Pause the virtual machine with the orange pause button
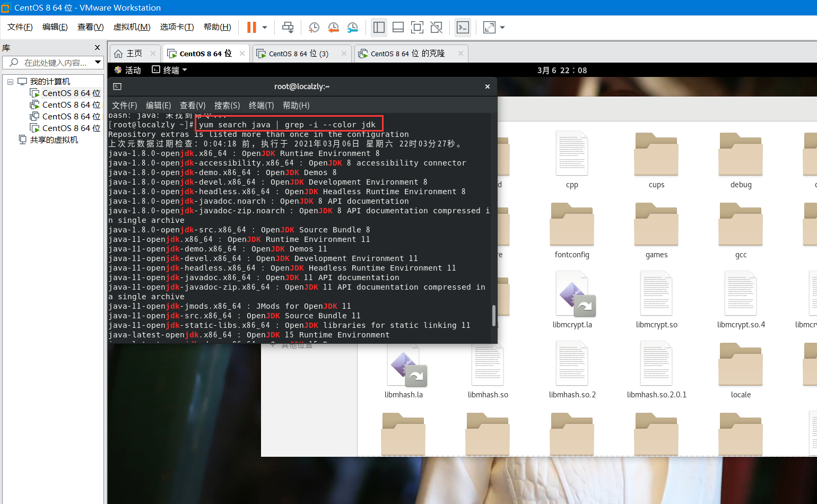Image resolution: width=817 pixels, height=504 pixels. coord(251,27)
